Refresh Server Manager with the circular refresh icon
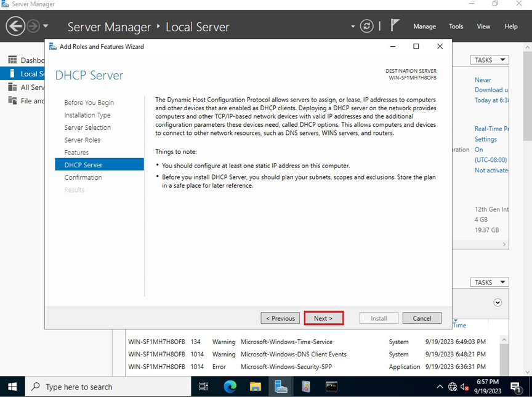This screenshot has width=532, height=397. click(366, 26)
